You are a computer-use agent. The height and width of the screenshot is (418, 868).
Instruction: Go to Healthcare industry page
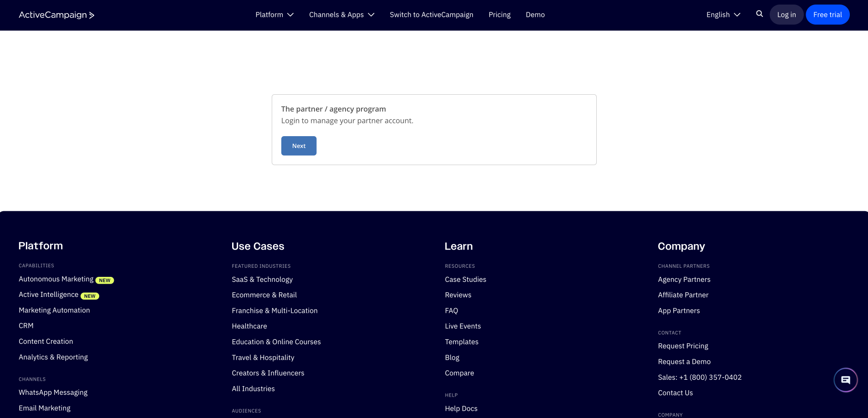point(249,326)
